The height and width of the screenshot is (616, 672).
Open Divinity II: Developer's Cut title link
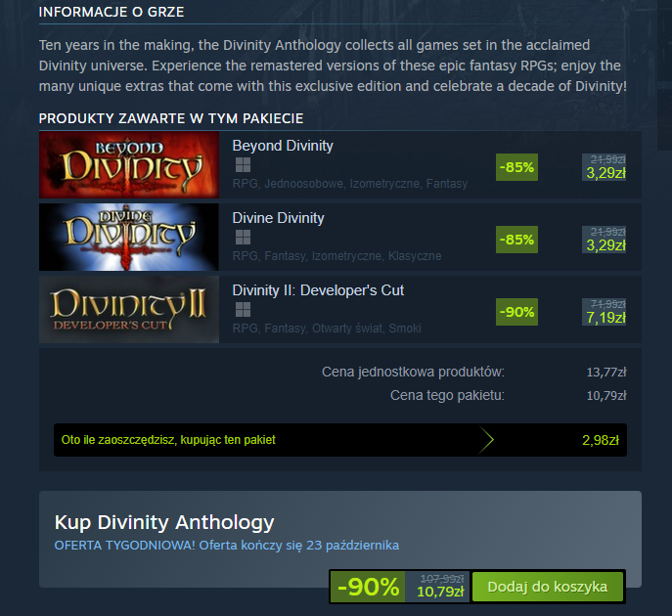point(318,290)
